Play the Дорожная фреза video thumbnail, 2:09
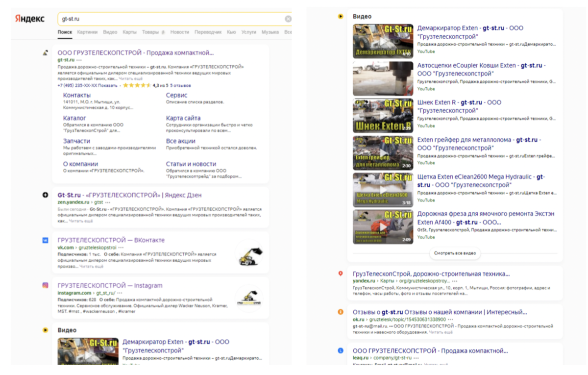 tap(383, 227)
